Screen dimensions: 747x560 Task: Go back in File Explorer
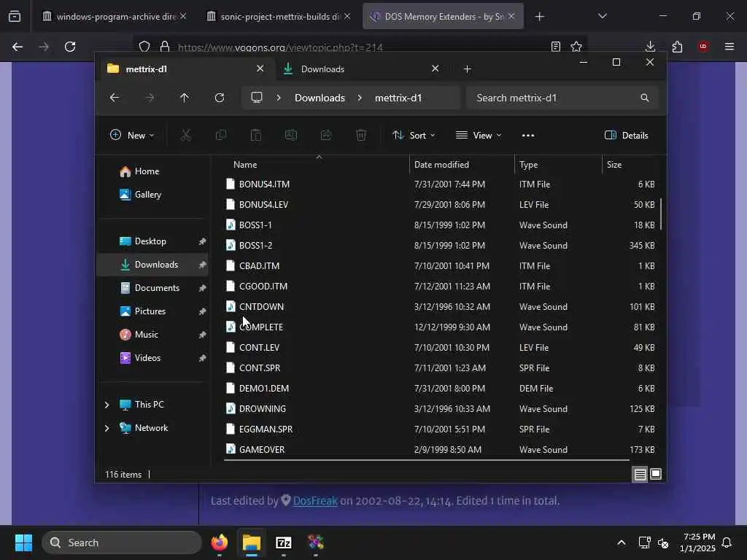[115, 98]
